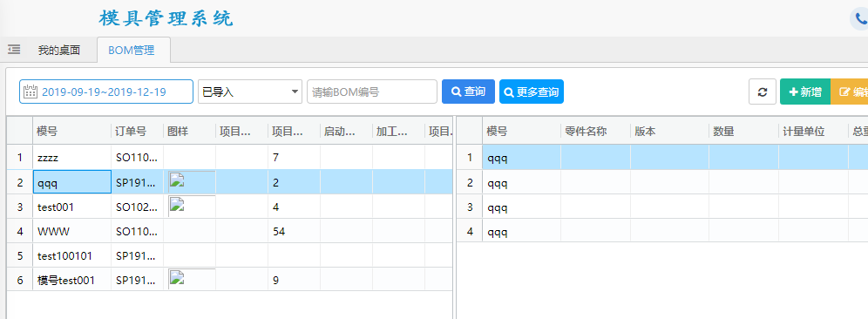The image size is (868, 319).
Task: Click the 启动... column header
Action: (347, 132)
